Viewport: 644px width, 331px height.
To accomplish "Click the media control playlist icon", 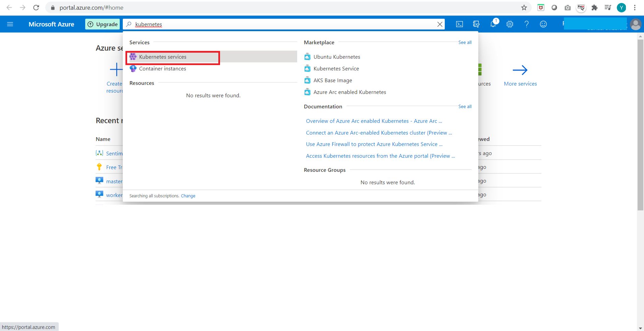I will (x=608, y=7).
